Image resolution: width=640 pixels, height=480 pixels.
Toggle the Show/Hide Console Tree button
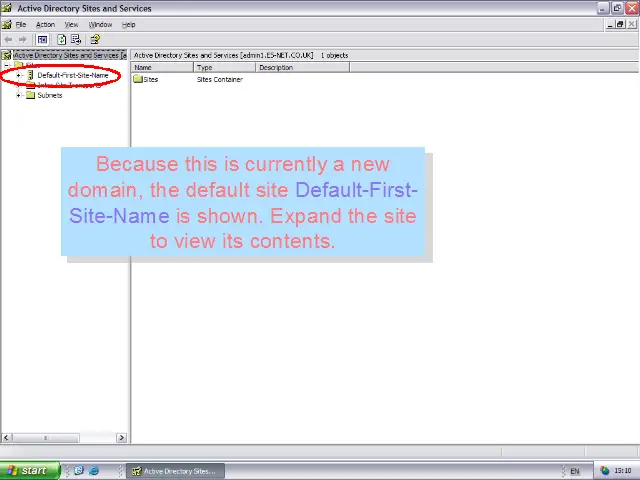tap(42, 40)
